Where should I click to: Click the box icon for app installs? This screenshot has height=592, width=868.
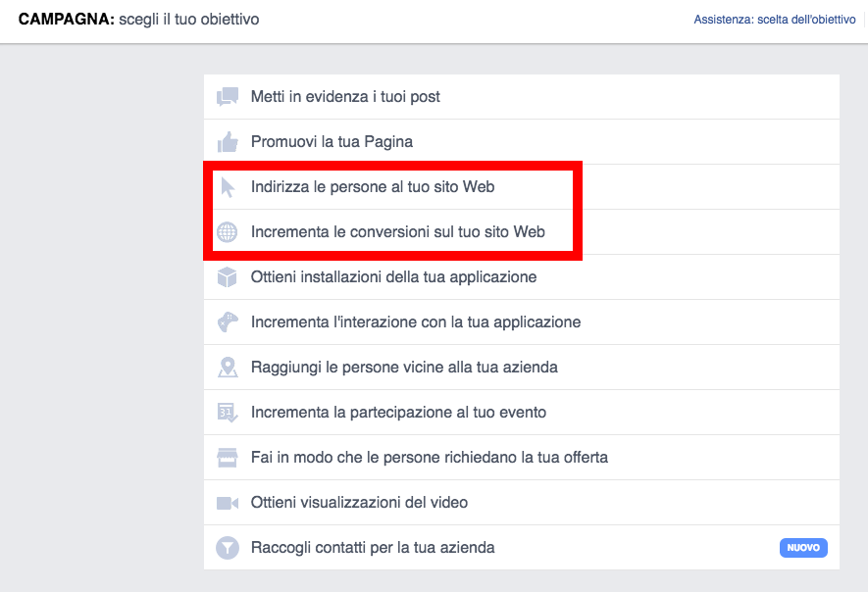click(x=227, y=277)
